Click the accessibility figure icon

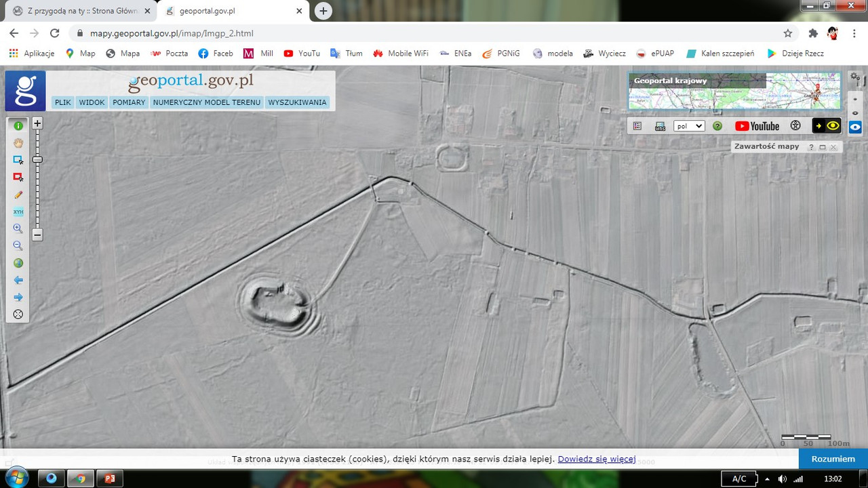796,126
